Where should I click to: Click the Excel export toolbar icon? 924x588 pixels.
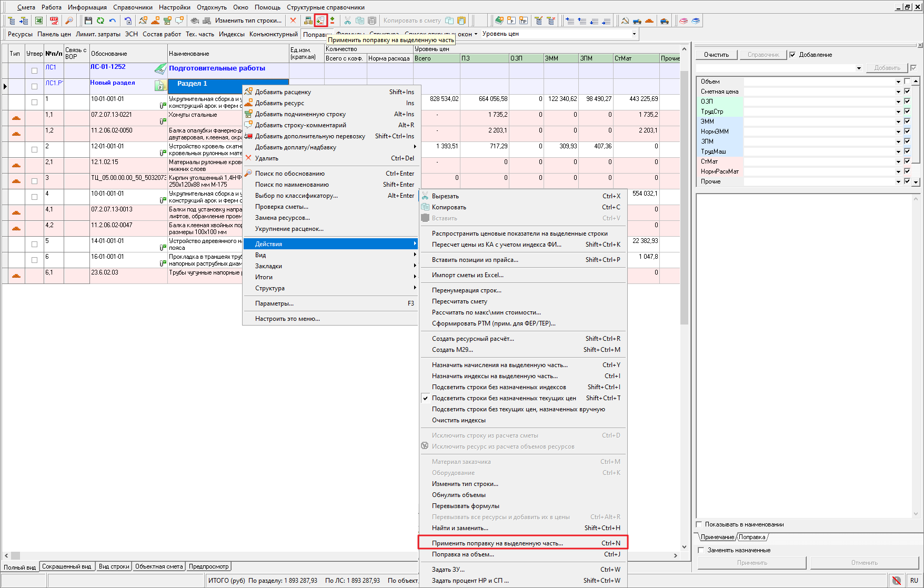click(x=39, y=21)
